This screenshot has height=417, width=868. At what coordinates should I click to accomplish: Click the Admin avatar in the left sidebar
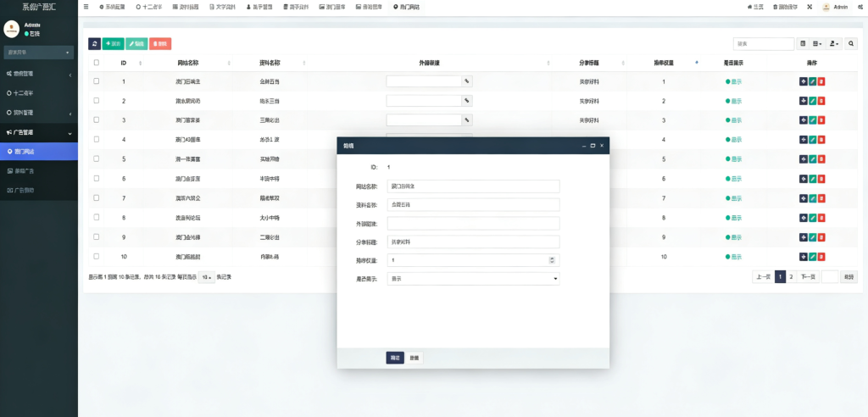click(x=12, y=30)
